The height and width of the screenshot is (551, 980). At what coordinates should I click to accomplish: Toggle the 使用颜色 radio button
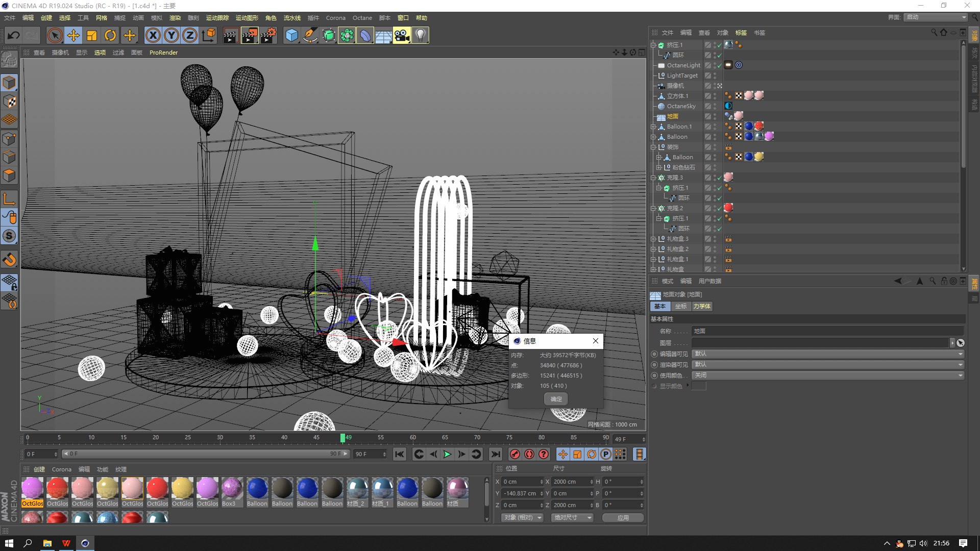pyautogui.click(x=654, y=375)
